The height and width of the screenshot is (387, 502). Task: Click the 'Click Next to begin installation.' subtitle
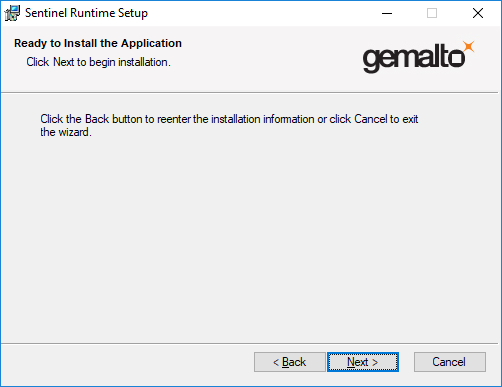pyautogui.click(x=99, y=62)
